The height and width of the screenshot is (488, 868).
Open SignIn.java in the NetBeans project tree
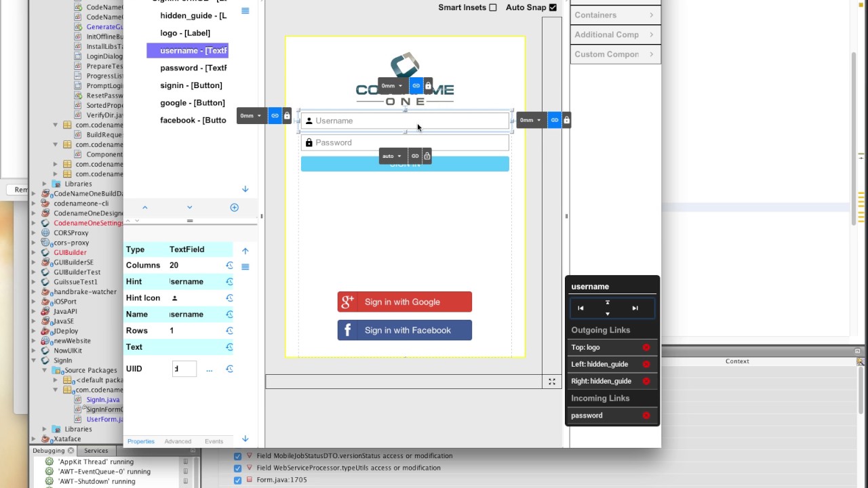[102, 400]
